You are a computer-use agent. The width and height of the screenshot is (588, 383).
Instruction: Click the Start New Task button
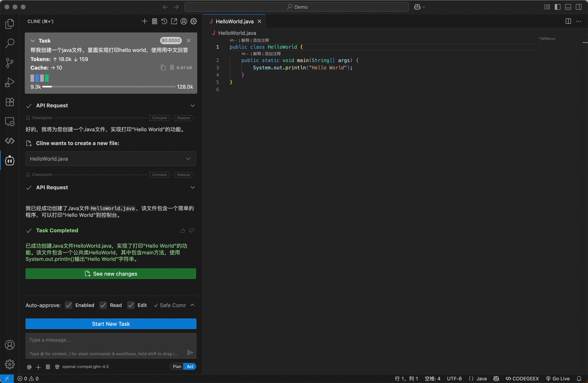point(111,324)
